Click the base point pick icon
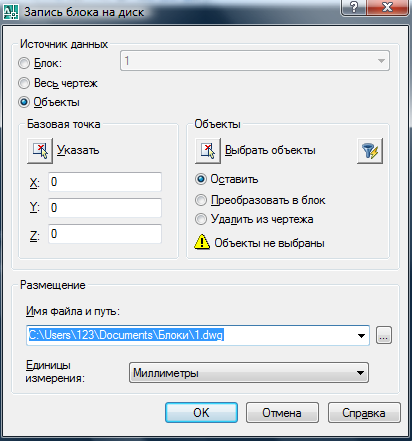Screen dimensions: 412x441 40,151
